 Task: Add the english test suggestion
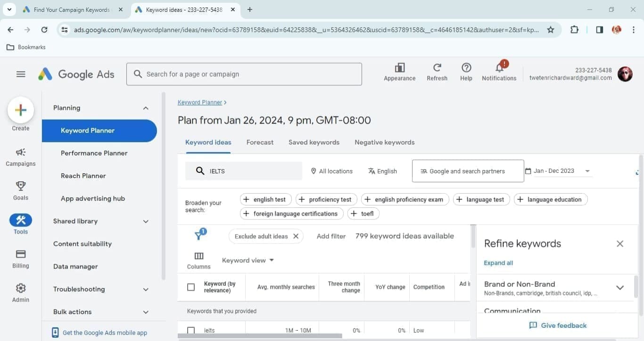(x=266, y=200)
